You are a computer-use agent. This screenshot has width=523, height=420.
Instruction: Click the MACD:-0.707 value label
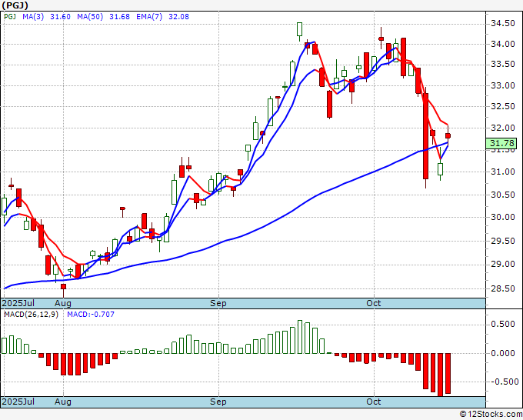pyautogui.click(x=91, y=315)
